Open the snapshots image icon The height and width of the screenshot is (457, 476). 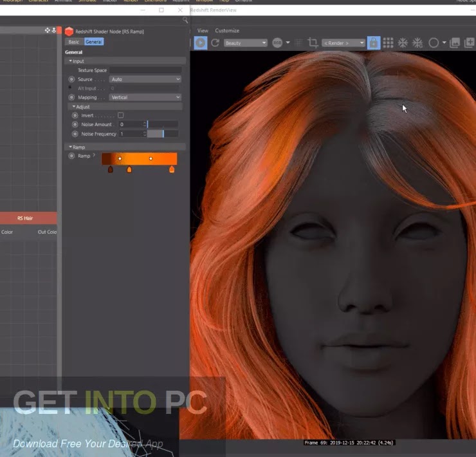[x=454, y=43]
